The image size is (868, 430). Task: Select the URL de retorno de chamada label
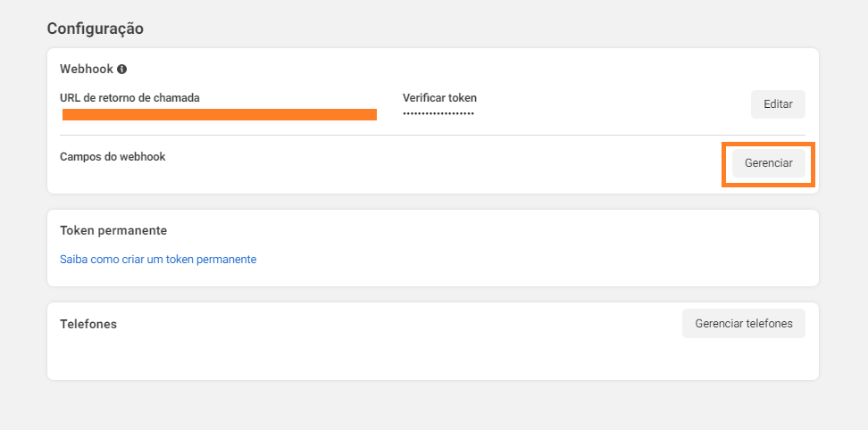click(x=129, y=98)
